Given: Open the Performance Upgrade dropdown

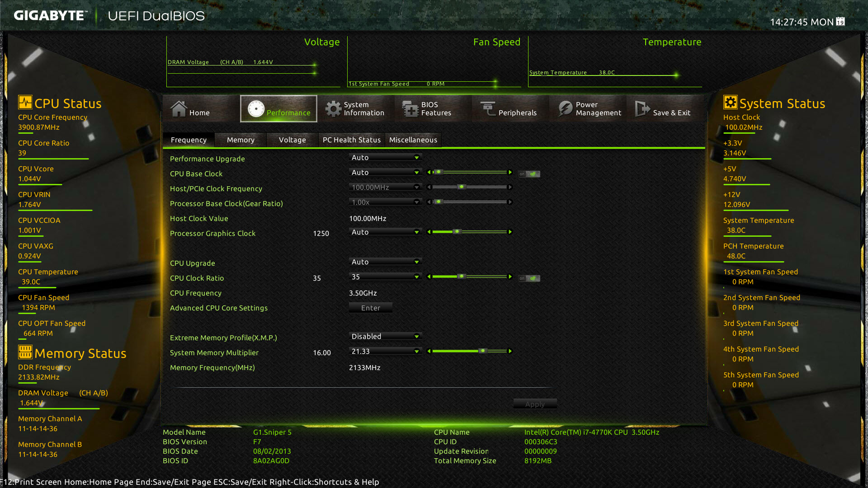Looking at the screenshot, I should (x=385, y=157).
